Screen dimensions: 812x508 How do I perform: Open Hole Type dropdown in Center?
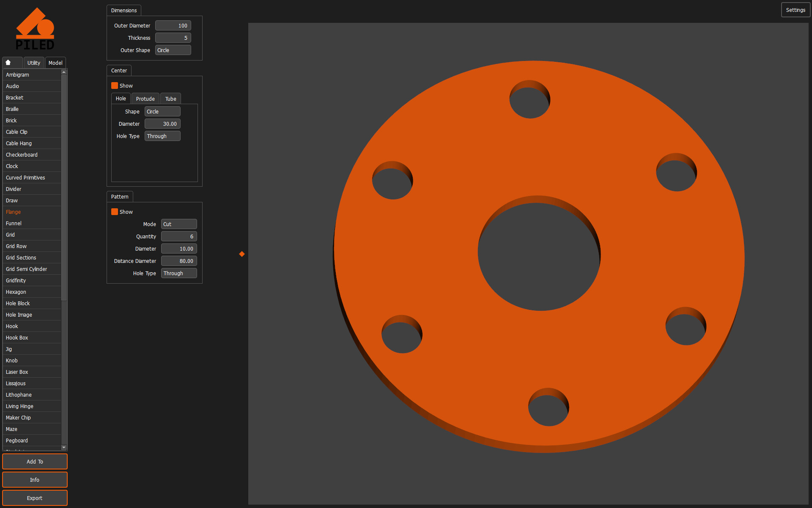tap(162, 136)
